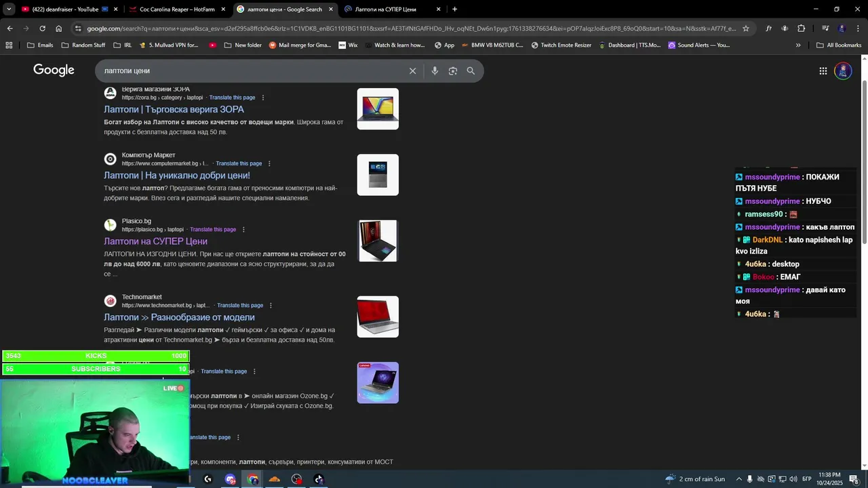Click the magnifier search icon in the search box
This screenshot has height=488, width=868.
(x=471, y=70)
